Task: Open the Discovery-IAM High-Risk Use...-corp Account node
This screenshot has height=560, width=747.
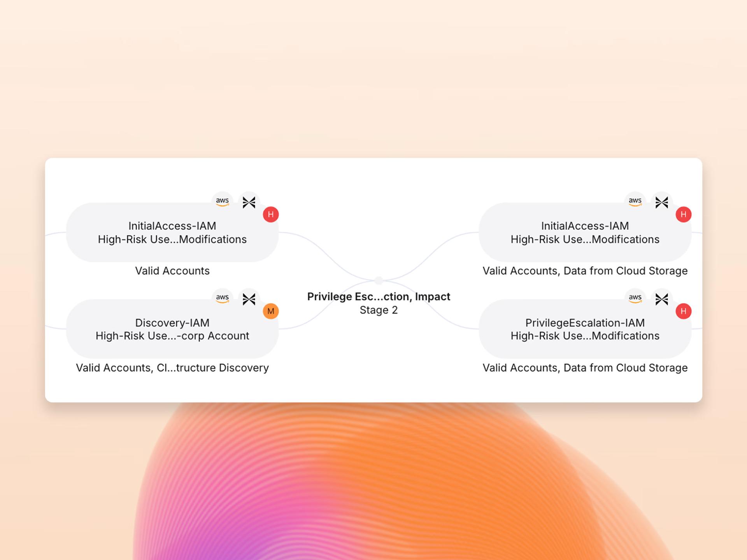Action: (x=172, y=329)
